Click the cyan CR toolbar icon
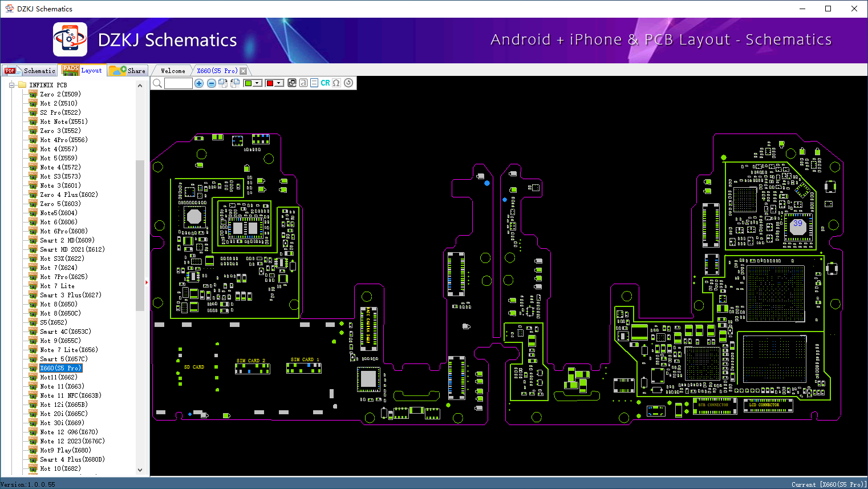868x489 pixels. click(x=325, y=83)
